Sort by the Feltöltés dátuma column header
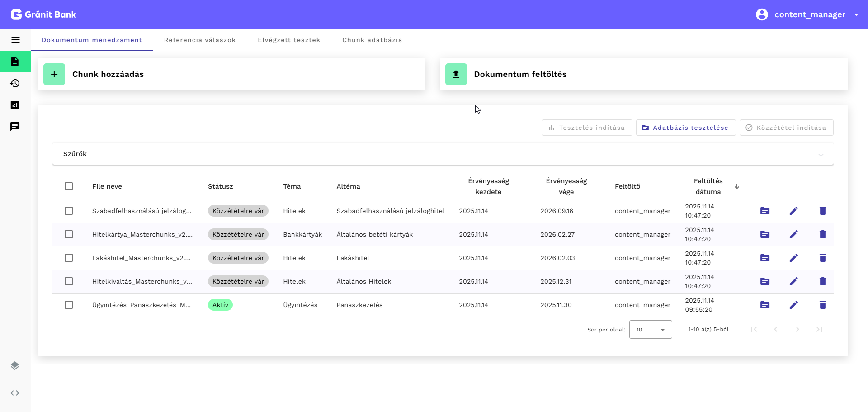The image size is (868, 412). coord(708,186)
